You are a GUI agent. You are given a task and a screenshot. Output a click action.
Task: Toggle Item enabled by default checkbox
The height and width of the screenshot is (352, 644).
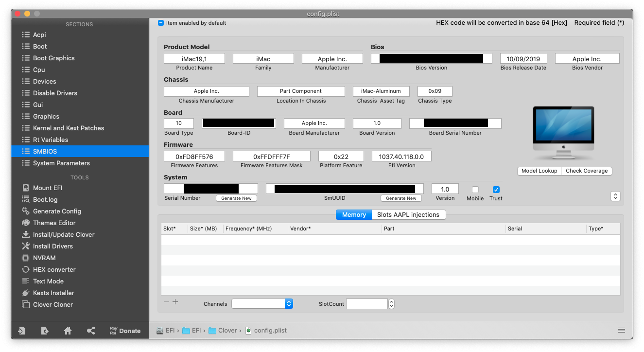pos(161,23)
